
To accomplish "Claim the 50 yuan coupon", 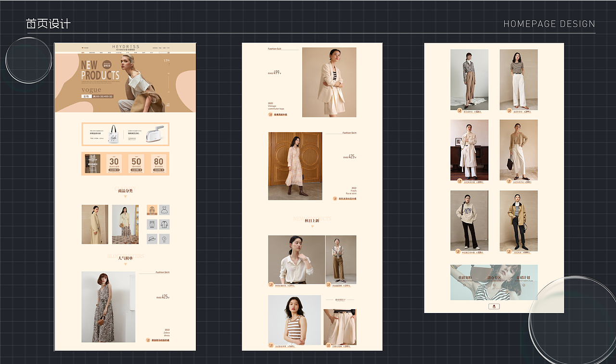I will 136,163.
